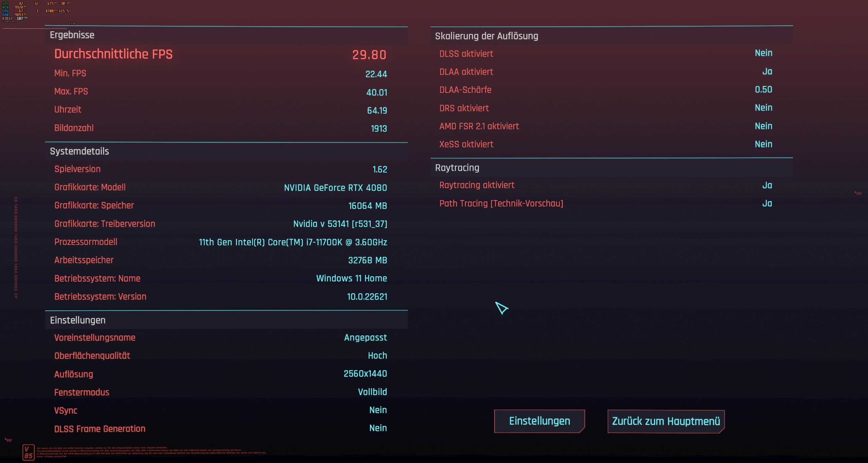
Task: Click the DLAA-Schärfe value 0.50
Action: coord(763,89)
